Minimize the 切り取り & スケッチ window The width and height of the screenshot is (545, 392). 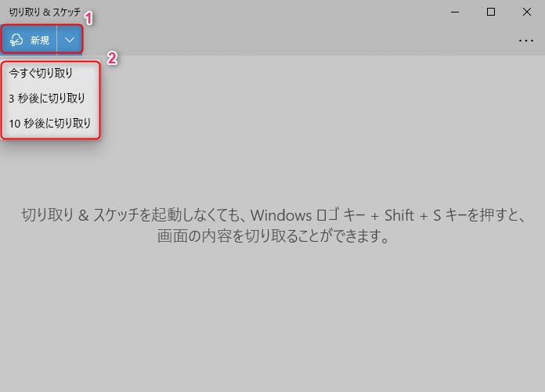(x=455, y=13)
